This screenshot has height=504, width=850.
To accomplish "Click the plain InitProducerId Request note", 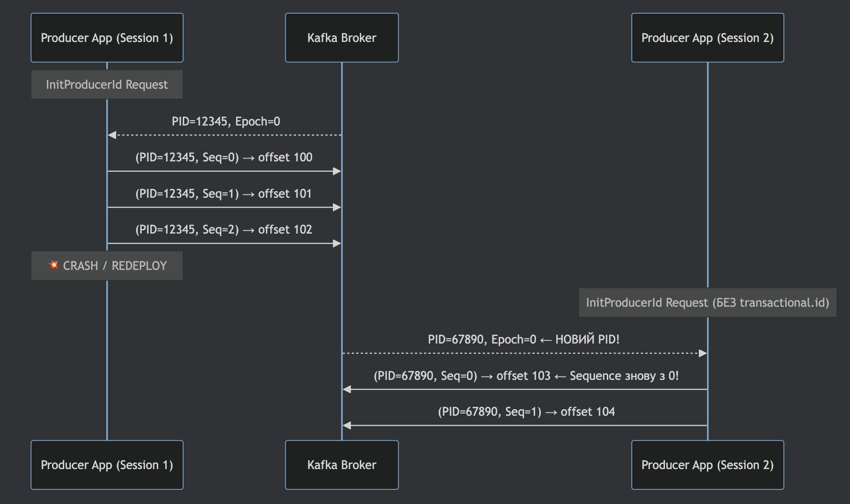I will pyautogui.click(x=107, y=84).
